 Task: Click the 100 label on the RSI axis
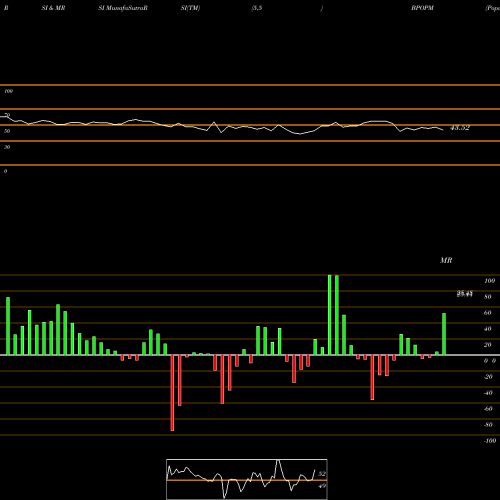tap(8, 91)
